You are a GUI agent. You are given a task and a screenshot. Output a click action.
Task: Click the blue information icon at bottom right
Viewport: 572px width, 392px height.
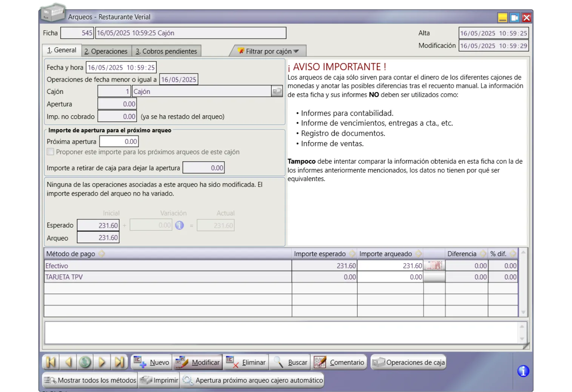click(x=523, y=371)
